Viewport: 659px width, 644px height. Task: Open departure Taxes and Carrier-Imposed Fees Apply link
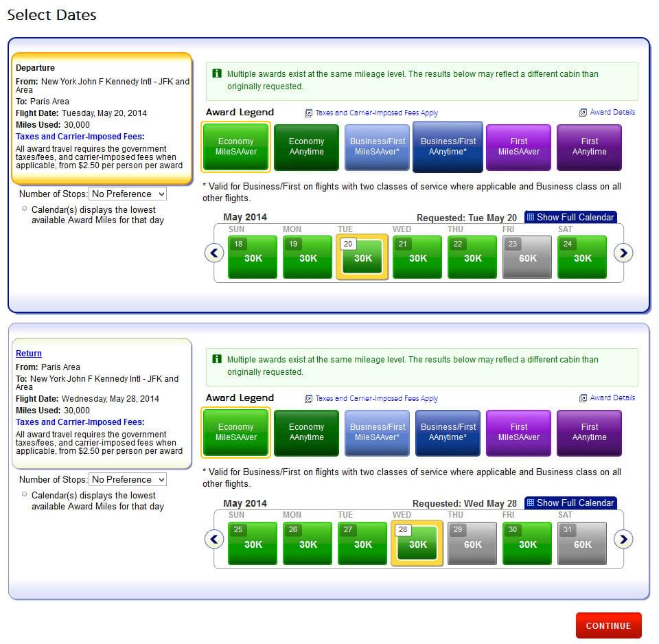point(377,113)
